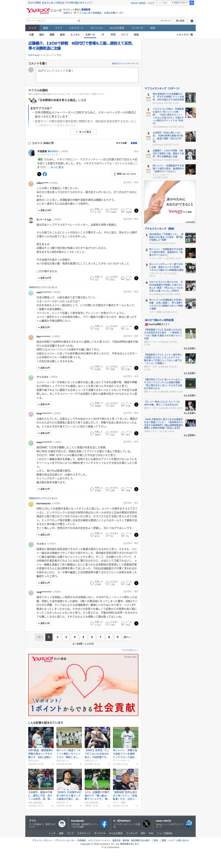Report 宇根夏樹's comment via 報告
Viewport: 221px width, 868px height.
point(136,151)
